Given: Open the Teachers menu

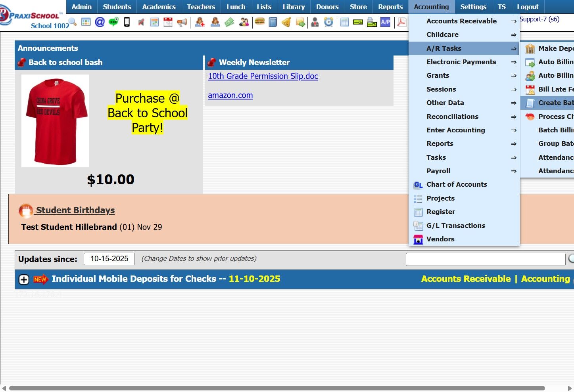Looking at the screenshot, I should [x=201, y=7].
